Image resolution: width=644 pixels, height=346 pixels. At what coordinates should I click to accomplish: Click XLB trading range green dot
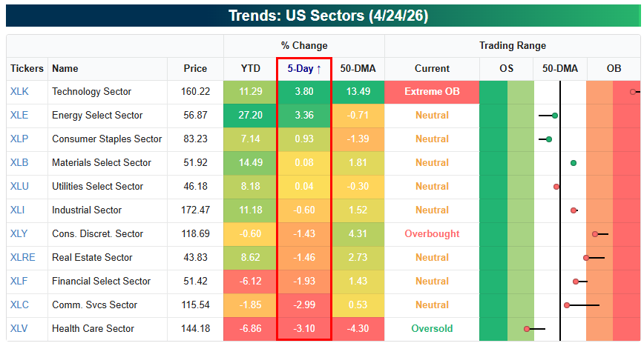pyautogui.click(x=574, y=163)
